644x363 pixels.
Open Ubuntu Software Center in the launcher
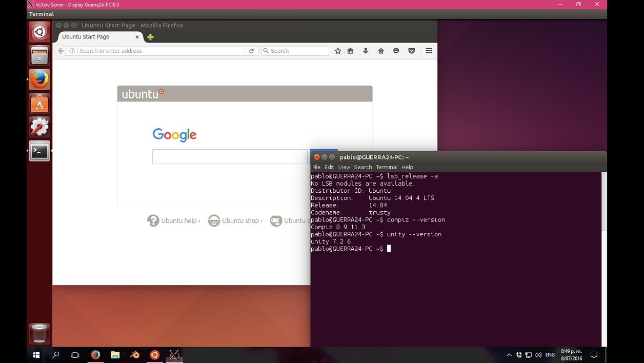pos(39,103)
